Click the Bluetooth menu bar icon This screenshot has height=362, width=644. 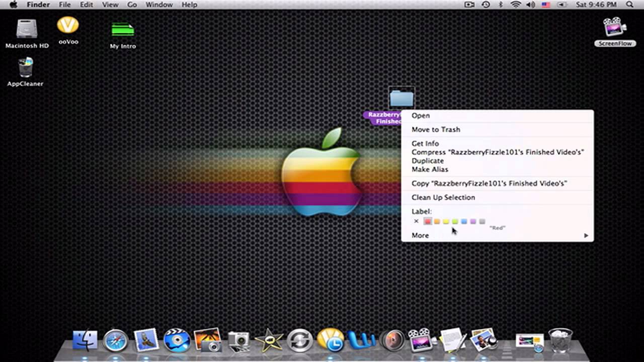point(501,5)
